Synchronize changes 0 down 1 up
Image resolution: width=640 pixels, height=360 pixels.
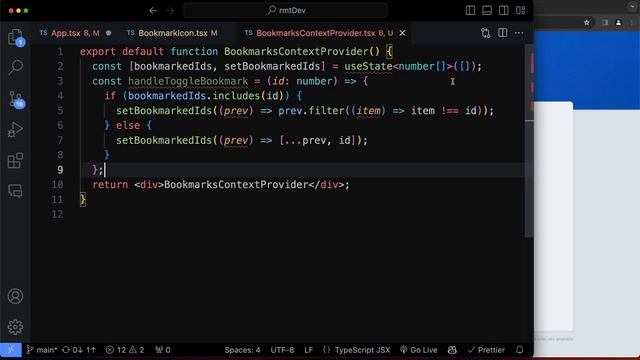tap(79, 350)
